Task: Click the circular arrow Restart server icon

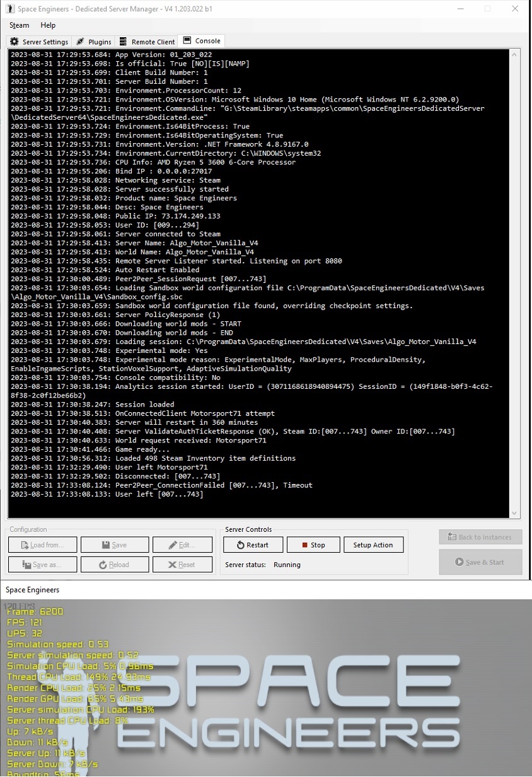Action: coord(241,545)
